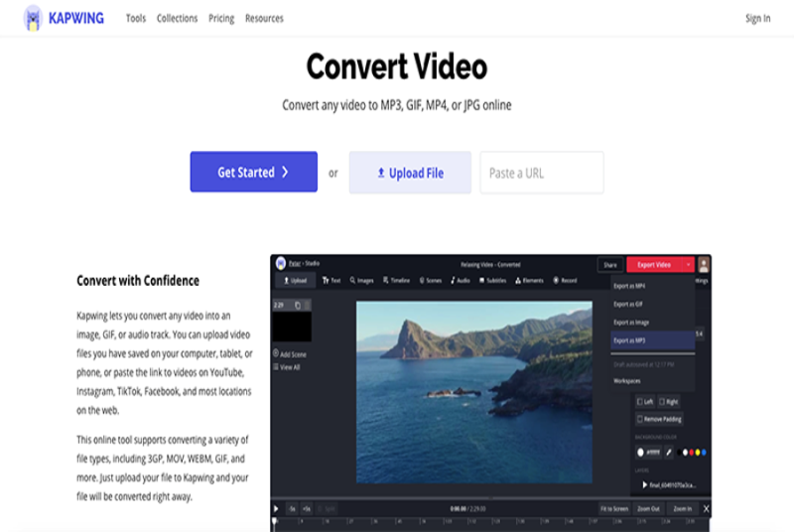Open the Scenes tool in the editor
794x532 pixels.
pyautogui.click(x=431, y=281)
